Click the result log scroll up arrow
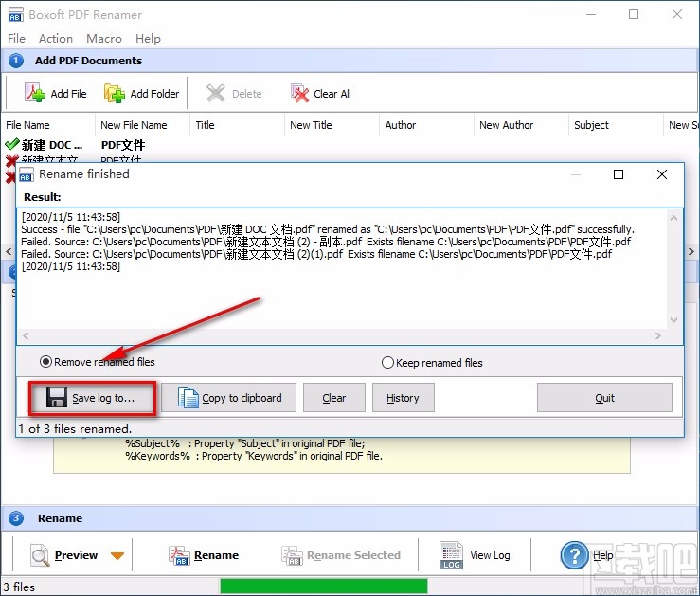The height and width of the screenshot is (596, 700). [673, 218]
